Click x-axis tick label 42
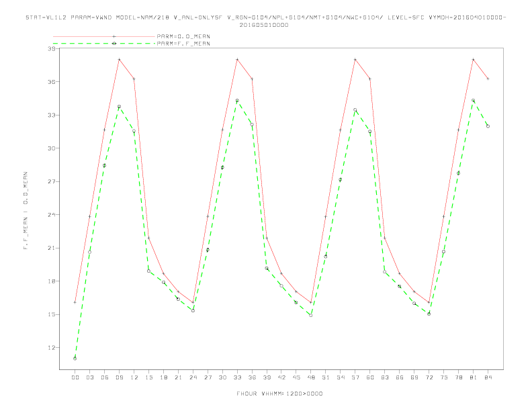The width and height of the screenshot is (532, 411). [x=281, y=377]
